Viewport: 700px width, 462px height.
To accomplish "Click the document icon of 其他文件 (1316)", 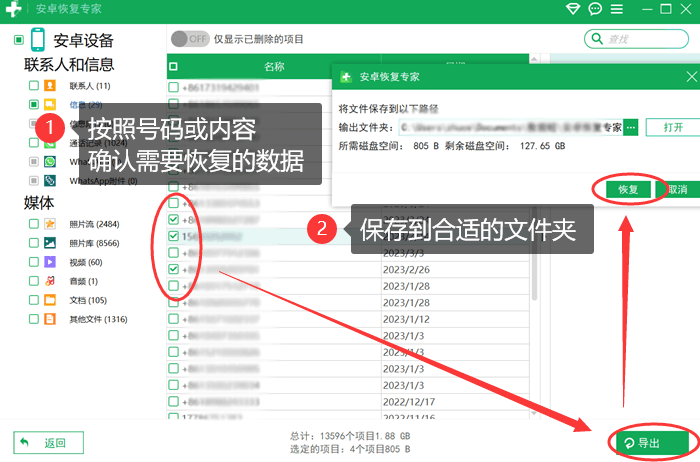I will (50, 319).
